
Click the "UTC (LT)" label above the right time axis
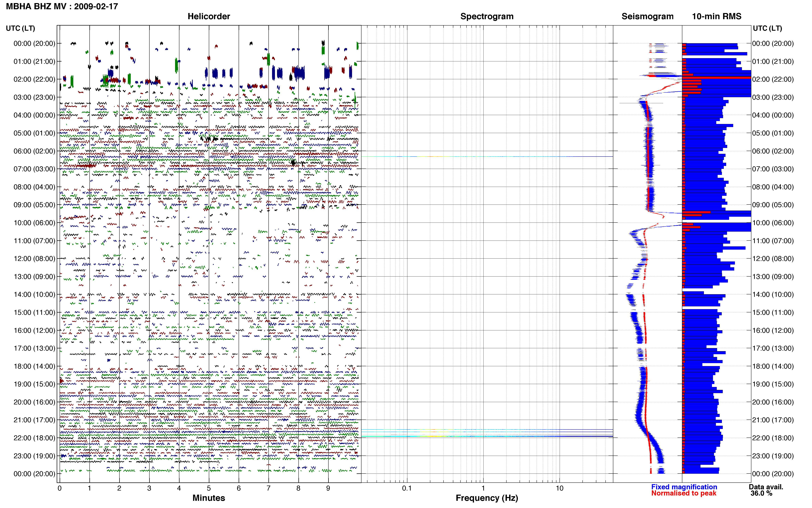(x=767, y=28)
